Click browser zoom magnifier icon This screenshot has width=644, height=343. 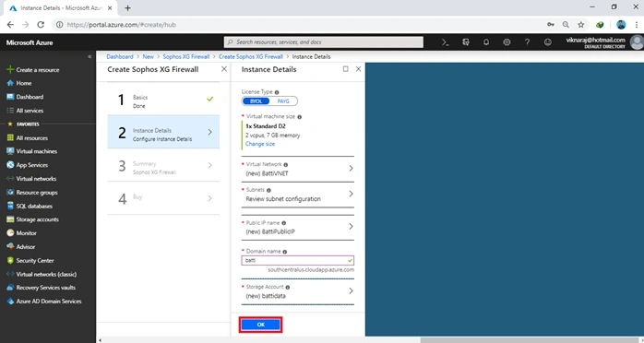pyautogui.click(x=566, y=25)
